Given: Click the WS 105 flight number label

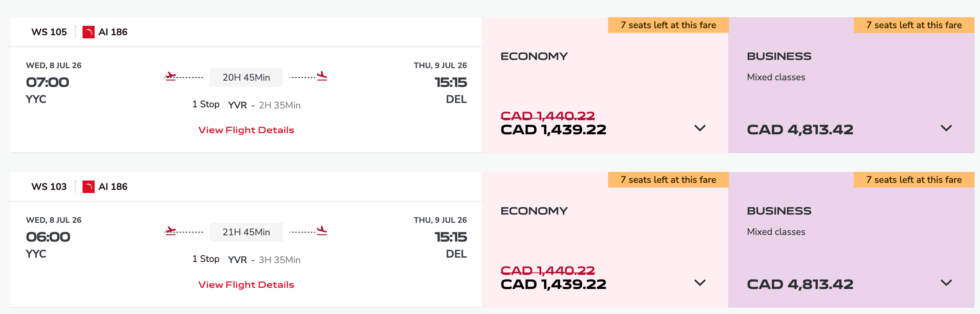Looking at the screenshot, I should point(49,32).
